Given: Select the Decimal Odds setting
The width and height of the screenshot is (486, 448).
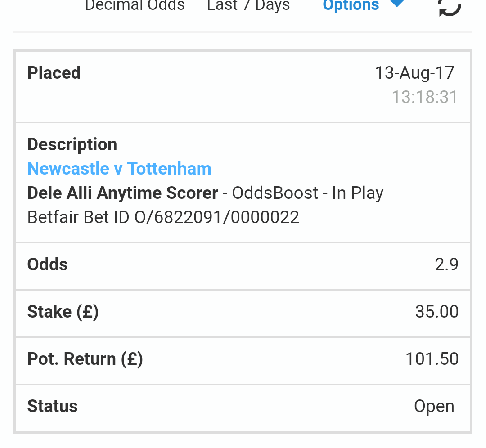Looking at the screenshot, I should pos(135,5).
